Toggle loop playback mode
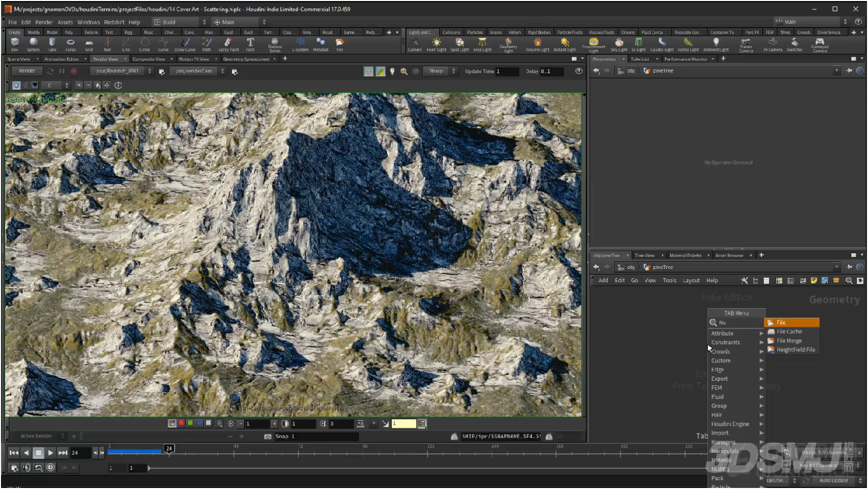Screen dimensions: 868x489 pos(38,468)
